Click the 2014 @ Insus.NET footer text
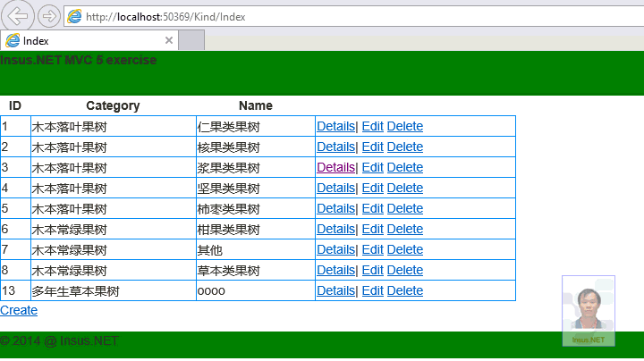 pos(59,341)
